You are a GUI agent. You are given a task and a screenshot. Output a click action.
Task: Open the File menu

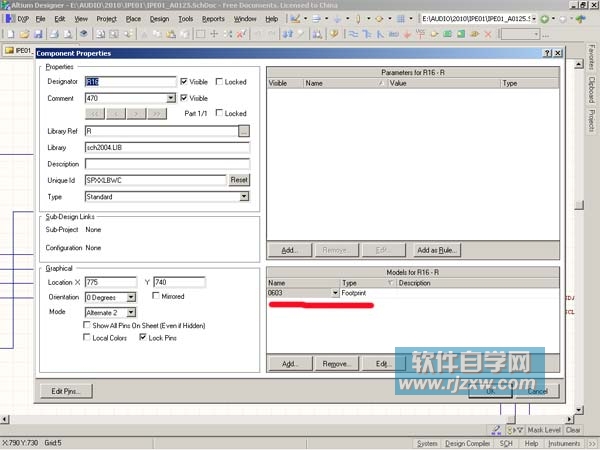40,19
